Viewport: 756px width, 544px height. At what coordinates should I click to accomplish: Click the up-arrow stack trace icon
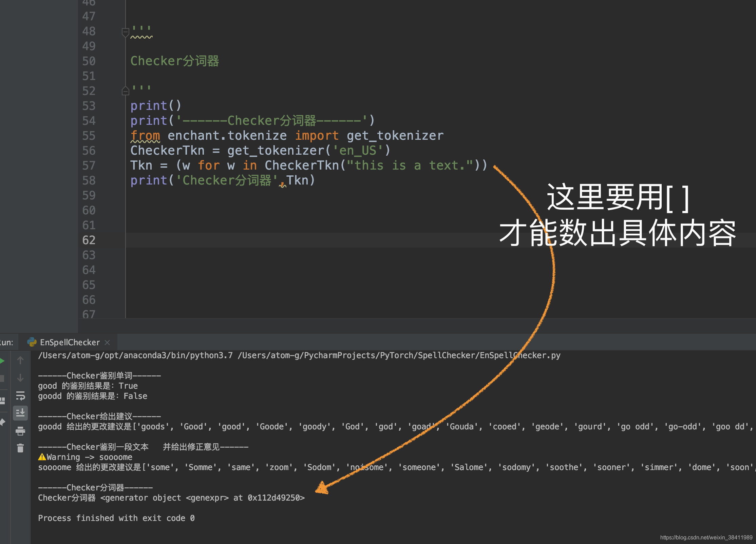(20, 360)
